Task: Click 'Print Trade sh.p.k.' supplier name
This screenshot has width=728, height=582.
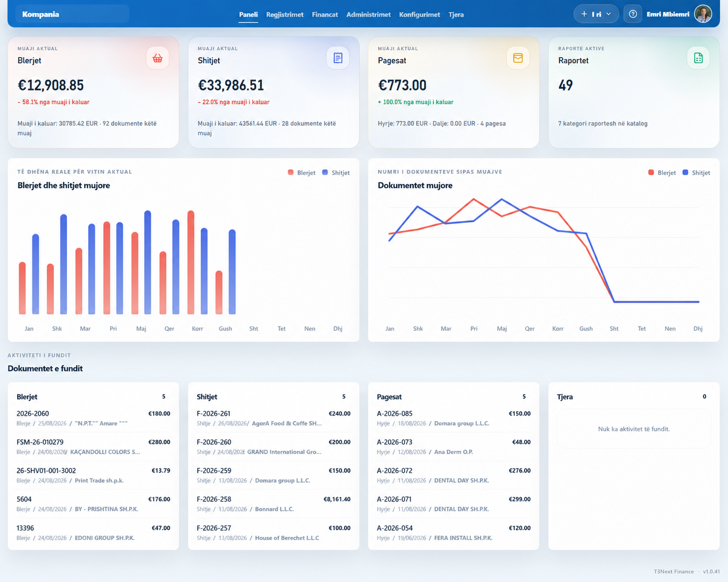Action: point(99,480)
